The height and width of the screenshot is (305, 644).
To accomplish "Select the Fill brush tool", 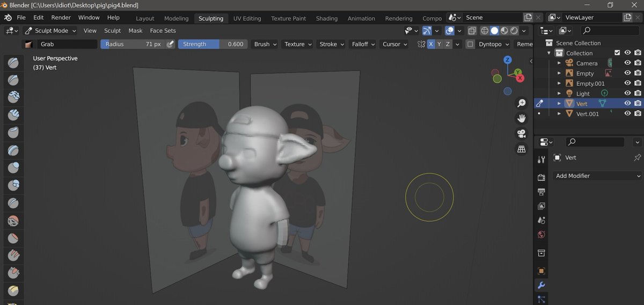I will coord(13,256).
